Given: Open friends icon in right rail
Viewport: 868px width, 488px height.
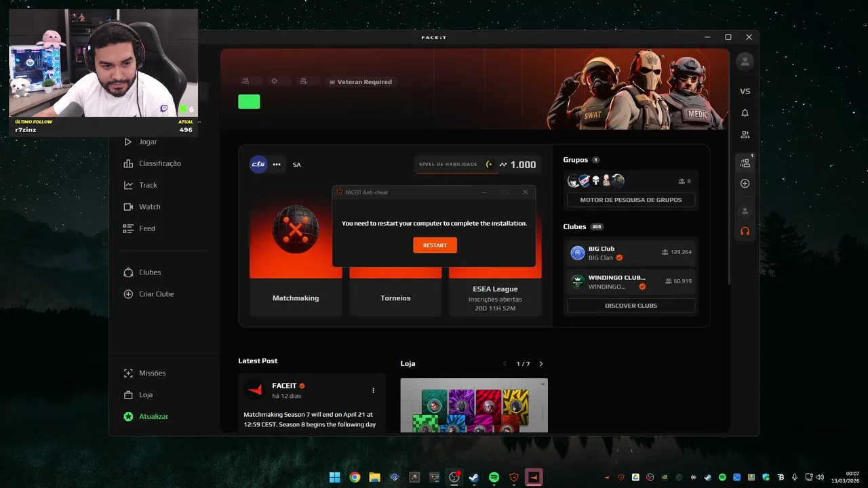Looking at the screenshot, I should [745, 135].
